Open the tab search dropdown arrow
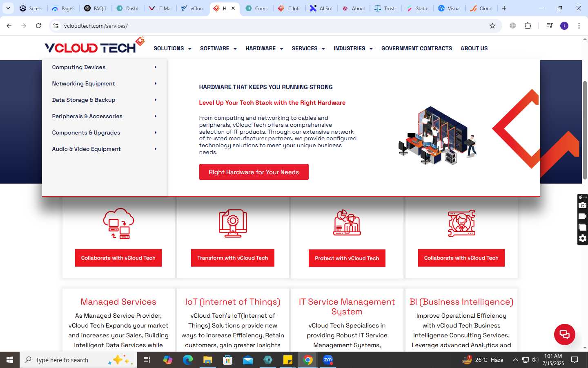The image size is (588, 368). pyautogui.click(x=8, y=8)
